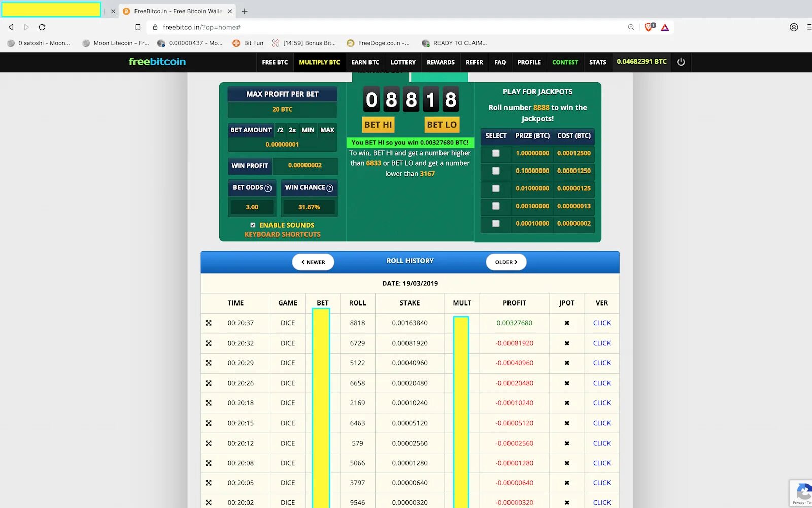Go forward with the browser forward arrow
The height and width of the screenshot is (508, 812).
pos(26,27)
